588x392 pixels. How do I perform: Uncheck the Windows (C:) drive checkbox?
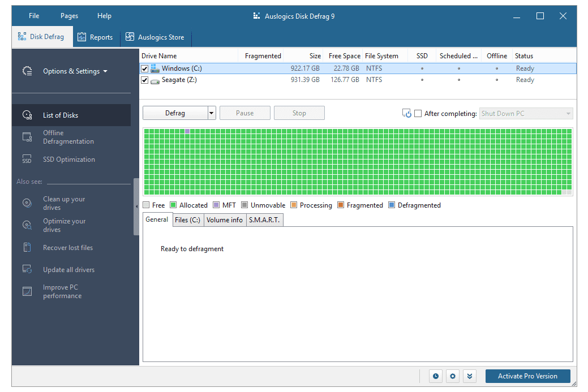click(145, 69)
